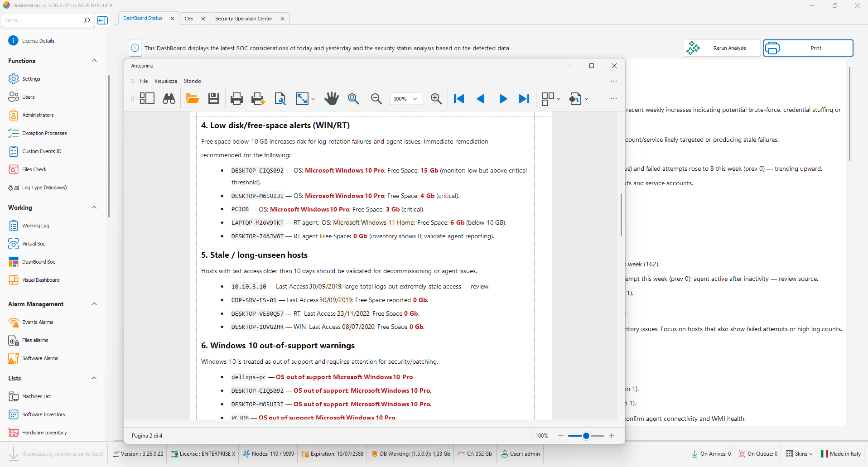Toggle the thumbnails side panel icon

coord(147,99)
